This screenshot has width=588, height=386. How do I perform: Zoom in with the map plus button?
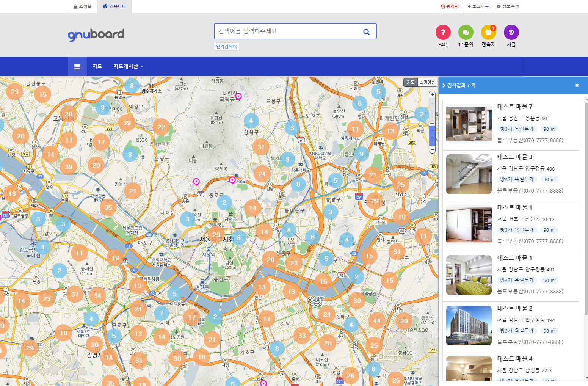[432, 95]
